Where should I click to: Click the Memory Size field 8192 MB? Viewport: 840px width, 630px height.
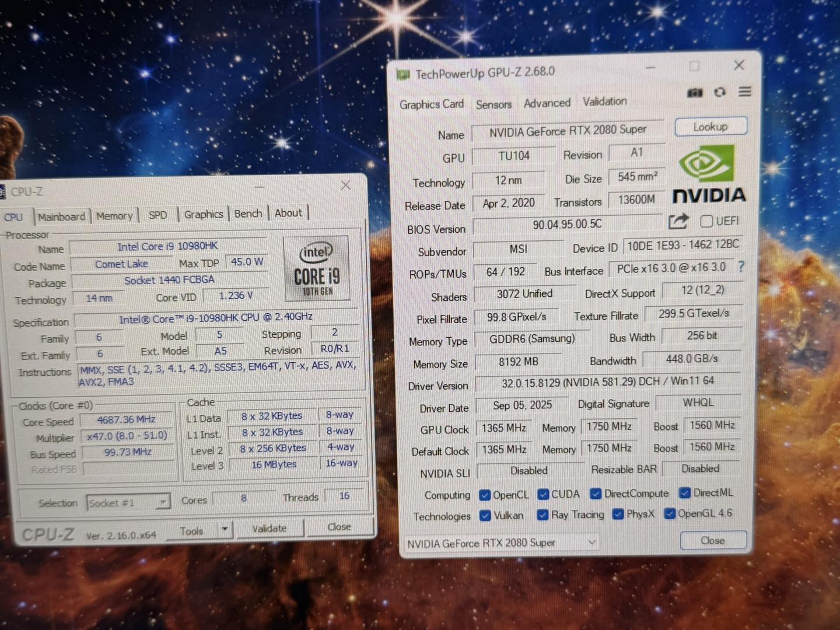click(x=519, y=362)
